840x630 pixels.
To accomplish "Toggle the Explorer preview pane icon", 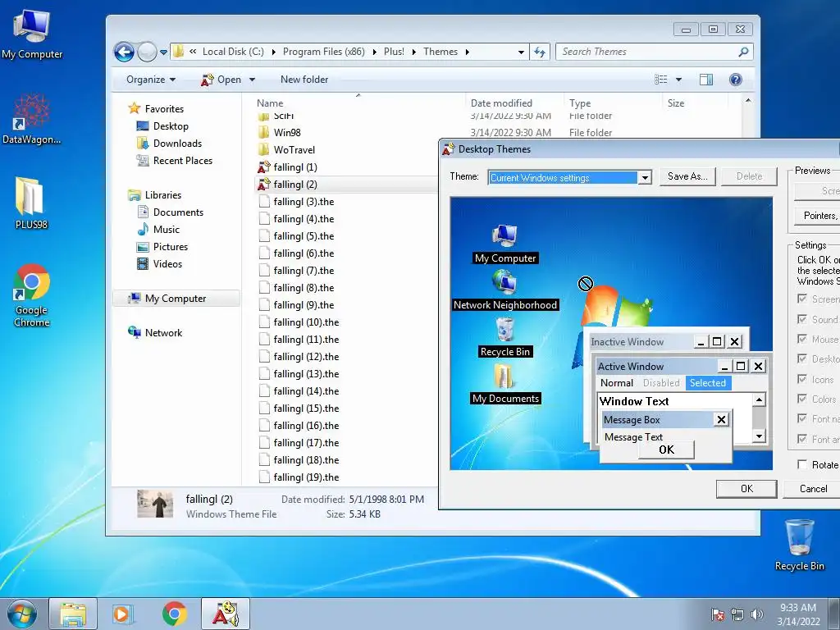I will [x=706, y=80].
